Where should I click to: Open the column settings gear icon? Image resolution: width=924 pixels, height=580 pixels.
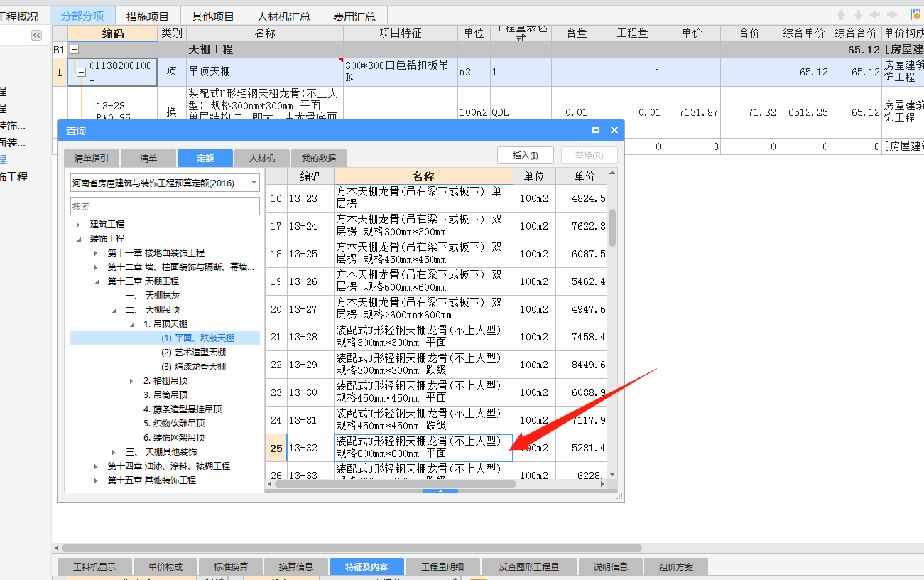pos(915,15)
